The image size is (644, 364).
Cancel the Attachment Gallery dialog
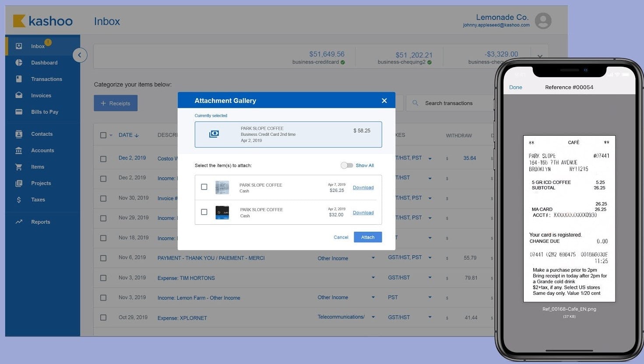click(341, 237)
